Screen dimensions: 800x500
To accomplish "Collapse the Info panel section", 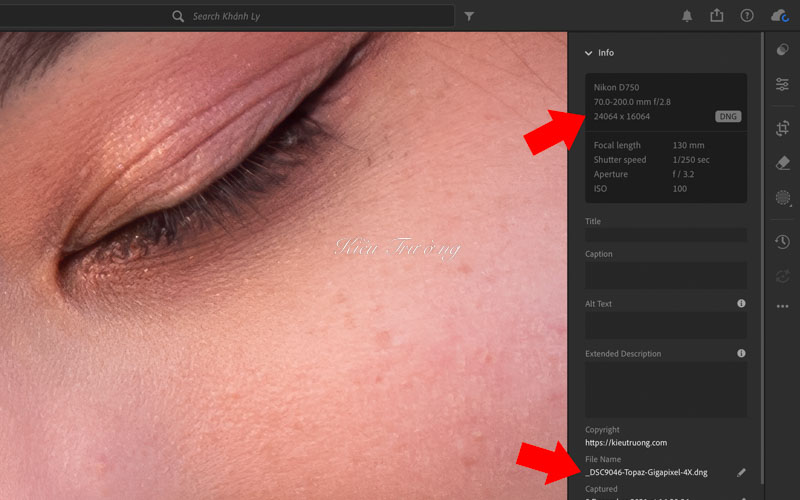I will (588, 53).
